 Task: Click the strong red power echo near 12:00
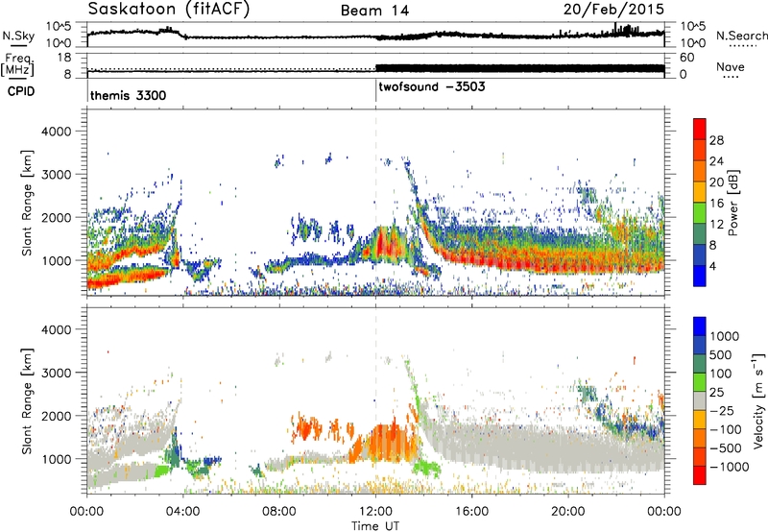(379, 245)
